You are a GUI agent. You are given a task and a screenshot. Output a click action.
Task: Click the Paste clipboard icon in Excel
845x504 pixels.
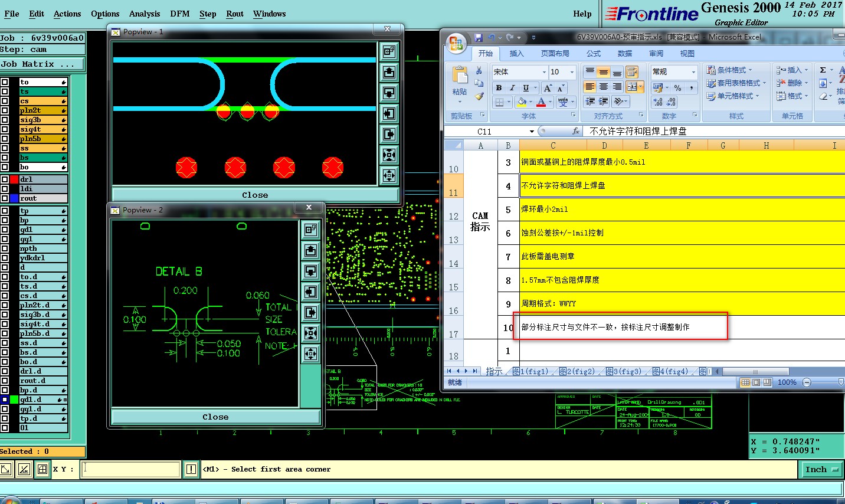point(460,76)
